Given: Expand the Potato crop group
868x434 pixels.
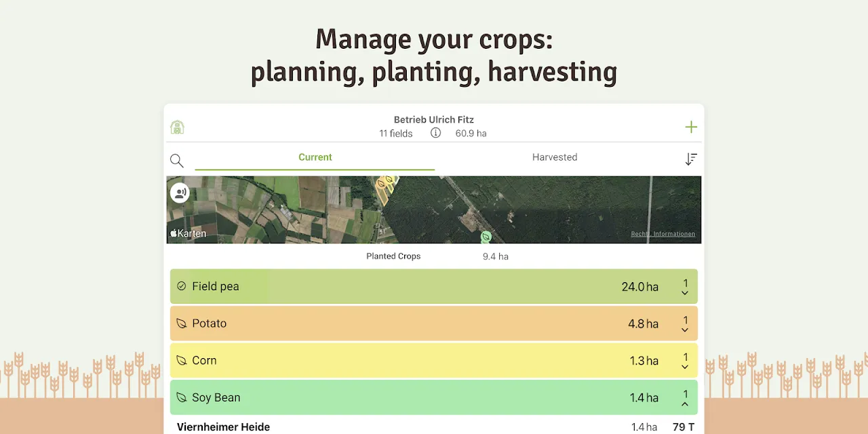Looking at the screenshot, I should (685, 324).
